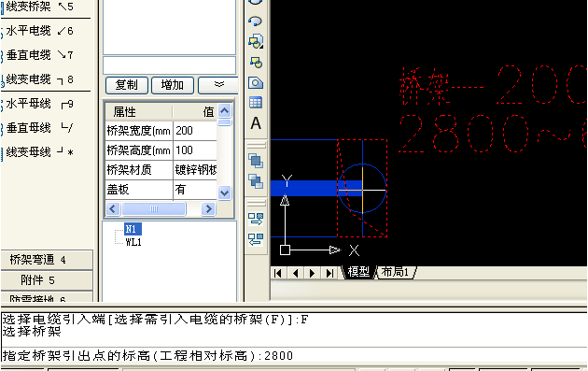This screenshot has width=588, height=371.
Task: Click the table grid icon
Action: click(x=256, y=102)
